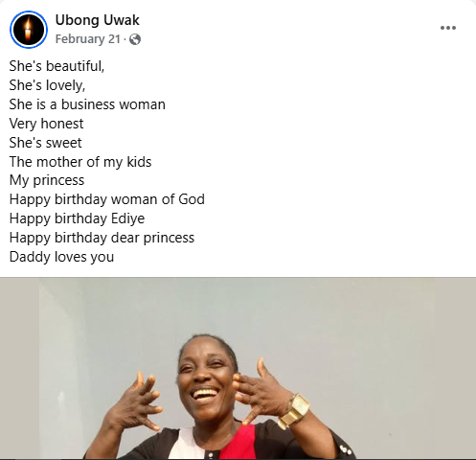Click "Happy birthday woman of God" text
476x460 pixels.
(x=107, y=199)
